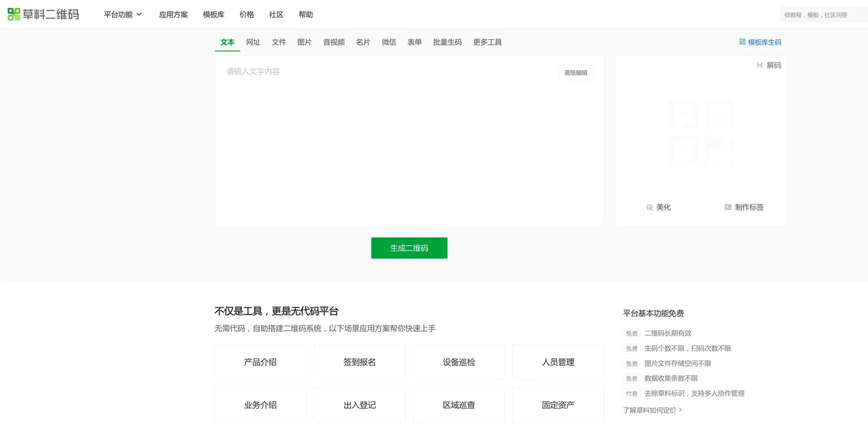
Task: Click the 草料二维码 logo icon
Action: (x=14, y=14)
